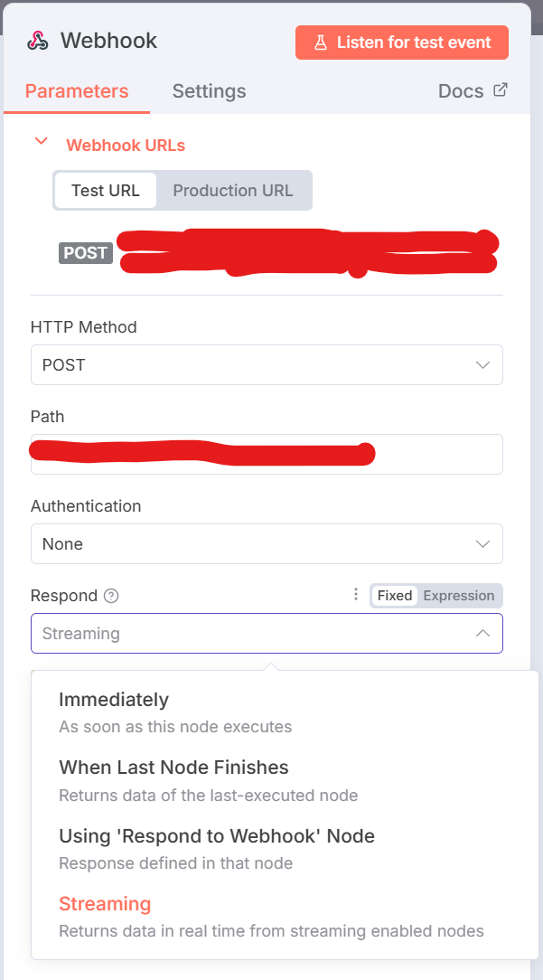Switch to Test URL
543x980 pixels.
click(105, 190)
